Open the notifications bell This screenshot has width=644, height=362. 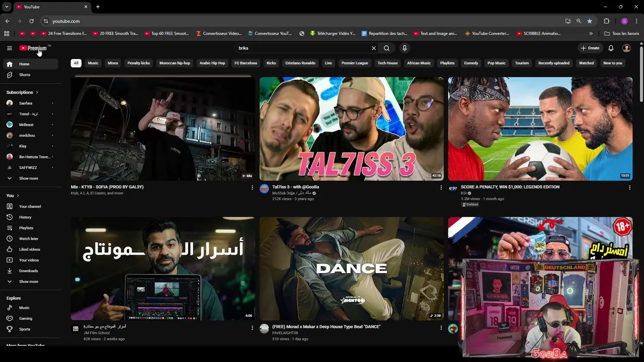[x=611, y=48]
